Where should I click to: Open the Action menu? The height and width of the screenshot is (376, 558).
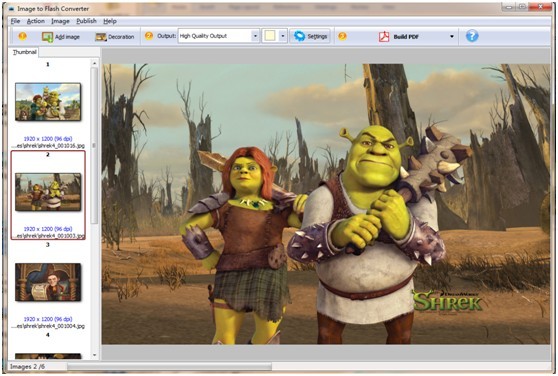coord(36,21)
